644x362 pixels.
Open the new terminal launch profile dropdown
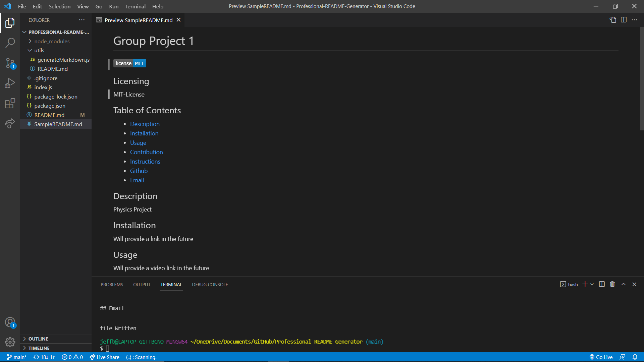pos(592,284)
